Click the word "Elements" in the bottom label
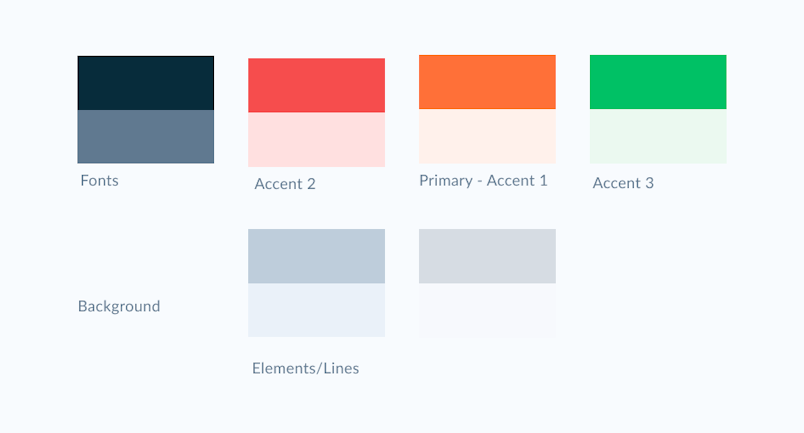Viewport: 804px width, 433px height. point(283,368)
